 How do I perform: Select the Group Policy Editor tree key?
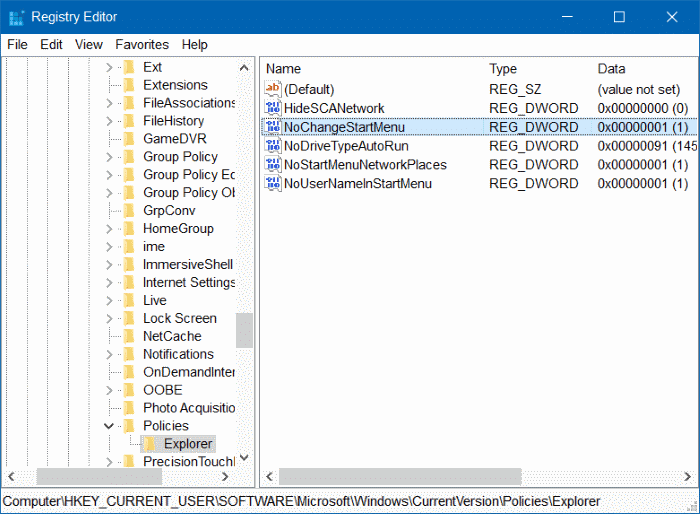189,175
